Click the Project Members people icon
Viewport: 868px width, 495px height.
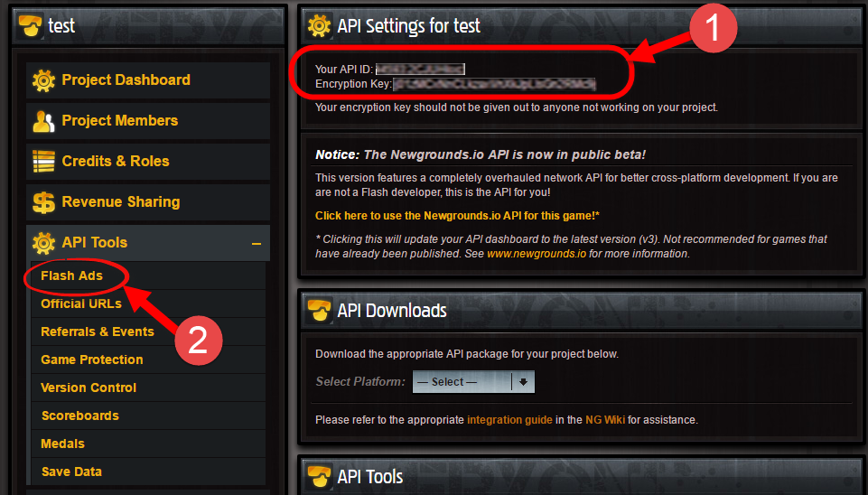coord(43,121)
